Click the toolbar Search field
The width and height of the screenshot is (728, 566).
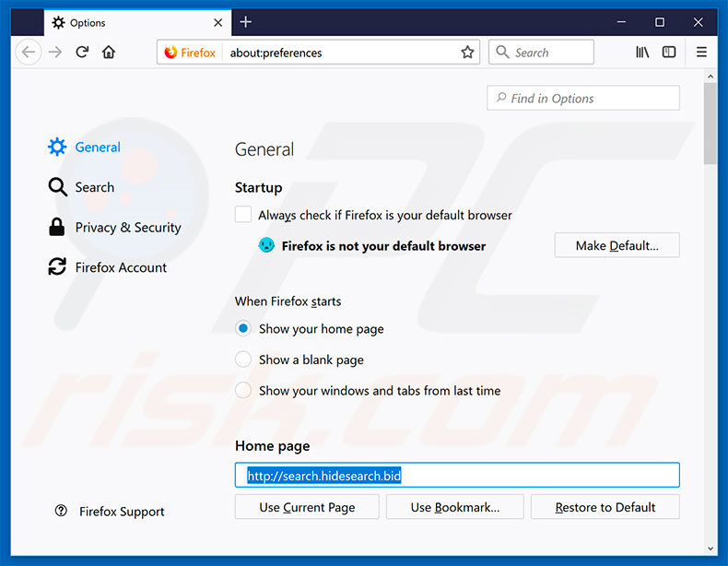coord(541,52)
